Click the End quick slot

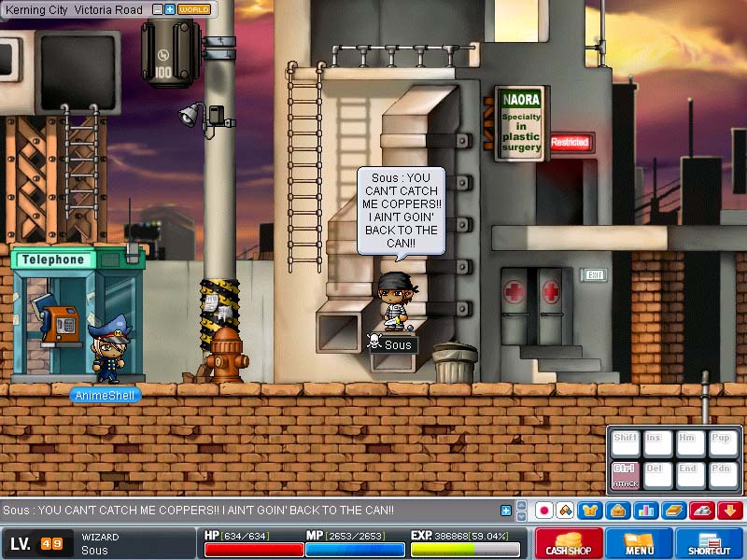click(x=691, y=475)
